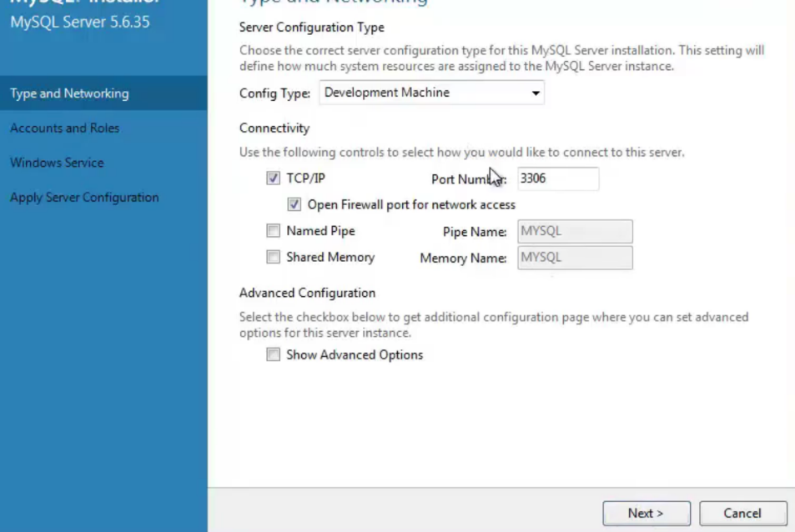Click the Server Configuration Type heading

click(312, 28)
